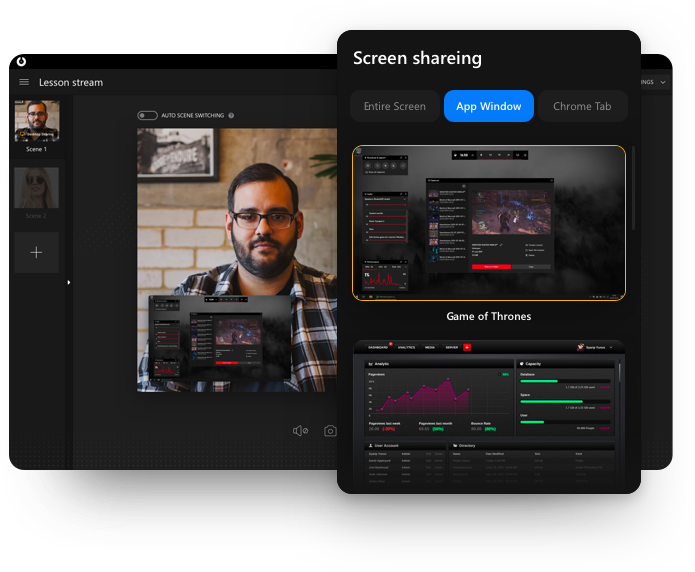Expand the side panel collapse arrow
This screenshot has width=695, height=572.
(x=69, y=283)
